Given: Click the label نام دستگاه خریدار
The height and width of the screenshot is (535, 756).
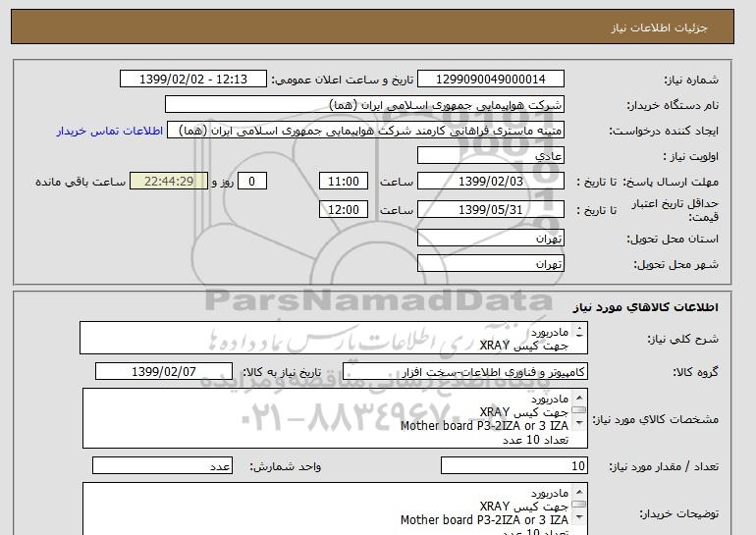Looking at the screenshot, I should 673,105.
